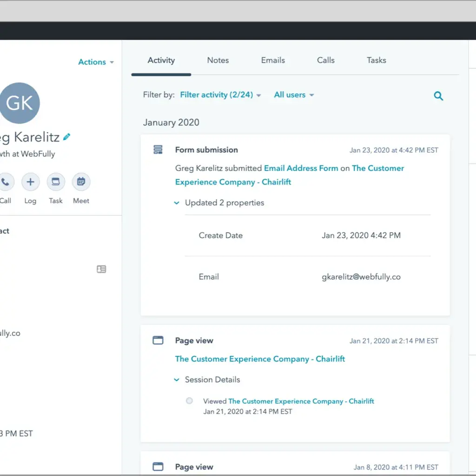The height and width of the screenshot is (476, 476).
Task: Click the Jan 21, 2020 at 2:14 PM EST header timestamp
Action: point(394,341)
